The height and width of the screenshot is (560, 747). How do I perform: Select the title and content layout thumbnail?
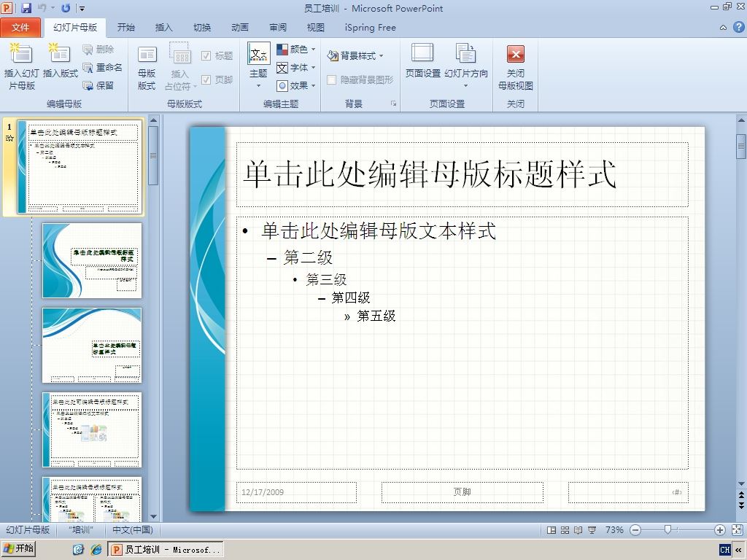(92, 430)
